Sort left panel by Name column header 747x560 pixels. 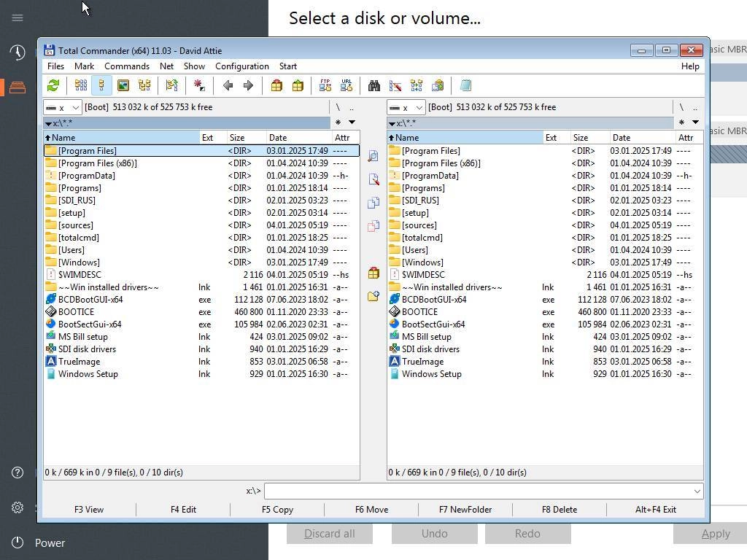122,138
